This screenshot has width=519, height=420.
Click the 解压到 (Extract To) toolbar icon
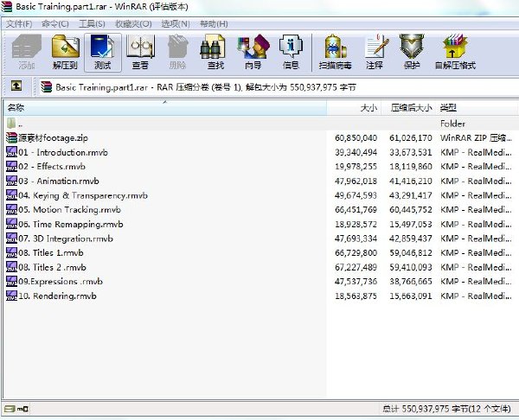pos(65,52)
